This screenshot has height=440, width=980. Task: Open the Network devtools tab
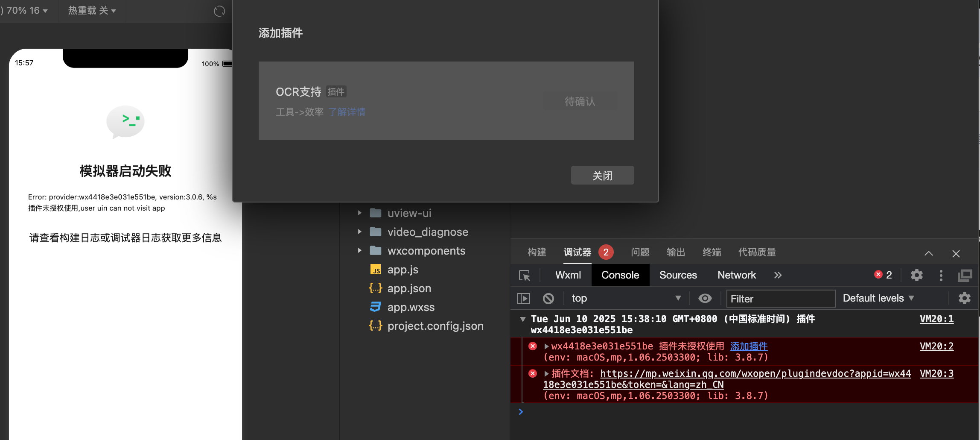point(737,275)
